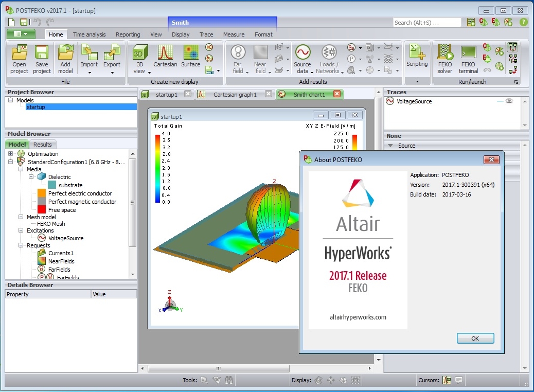Collapse the Mesh model node
This screenshot has height=392, width=534.
point(21,217)
